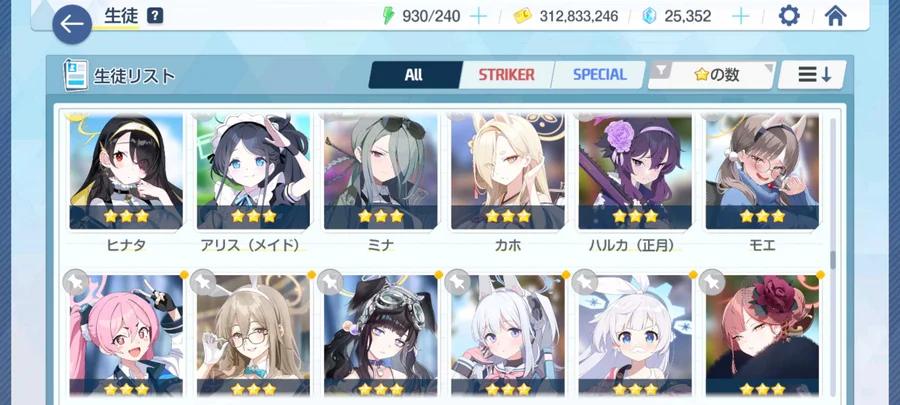Add energy with the plus icon

tap(478, 16)
